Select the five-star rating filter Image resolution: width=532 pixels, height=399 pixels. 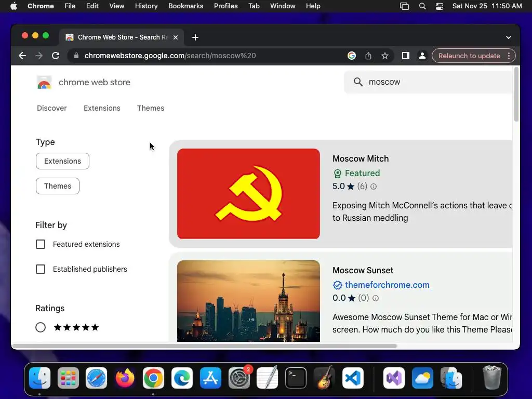point(41,327)
